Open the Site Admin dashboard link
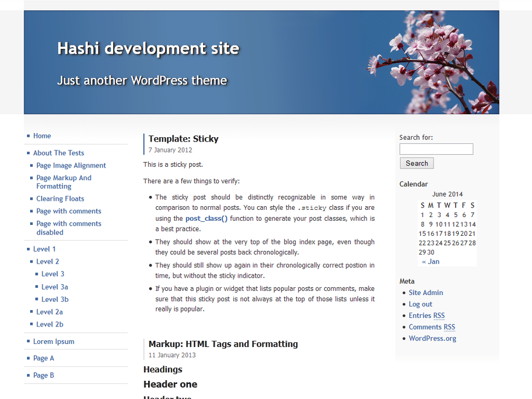 (x=426, y=292)
